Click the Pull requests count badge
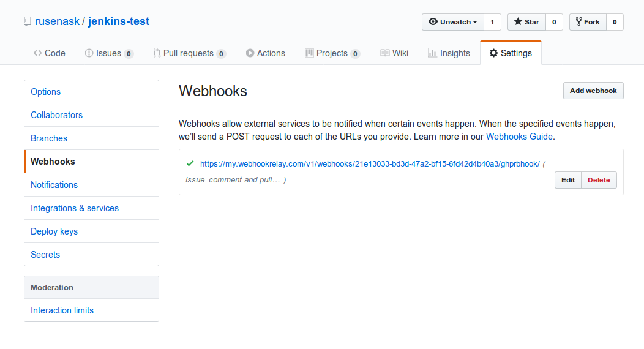Screen dimensions: 644x349 (221, 54)
